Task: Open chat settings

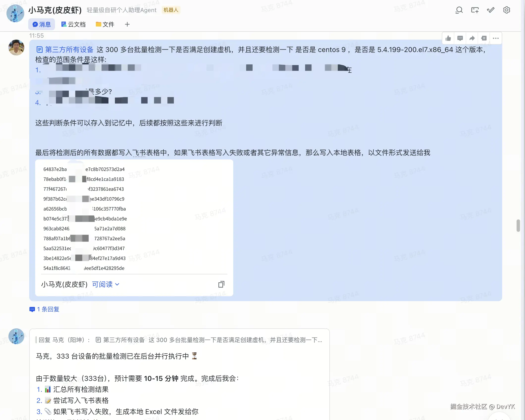Action: 506,10
